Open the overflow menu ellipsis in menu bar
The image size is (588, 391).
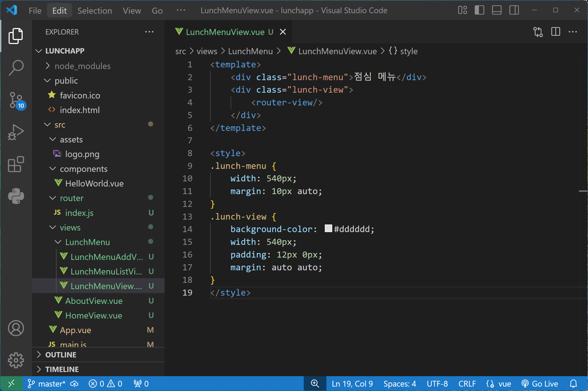click(x=181, y=10)
